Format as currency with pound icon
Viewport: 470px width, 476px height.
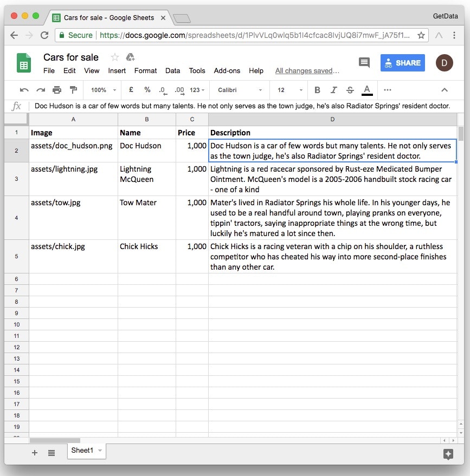click(x=131, y=89)
